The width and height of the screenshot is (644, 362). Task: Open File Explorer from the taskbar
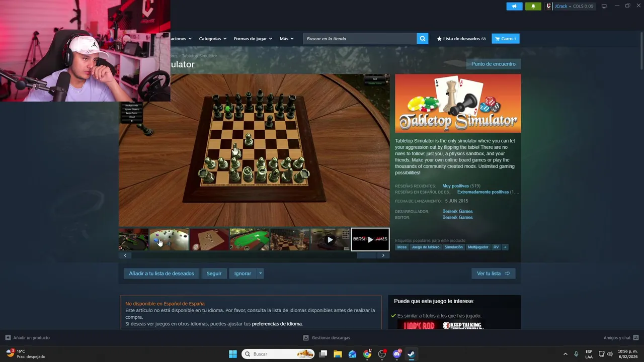338,354
